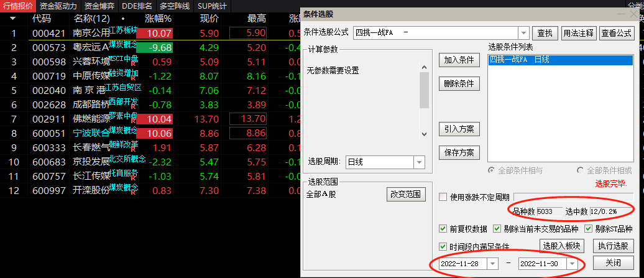The width and height of the screenshot is (644, 278).
Task: Click the 关闭 button
Action: tap(613, 263)
